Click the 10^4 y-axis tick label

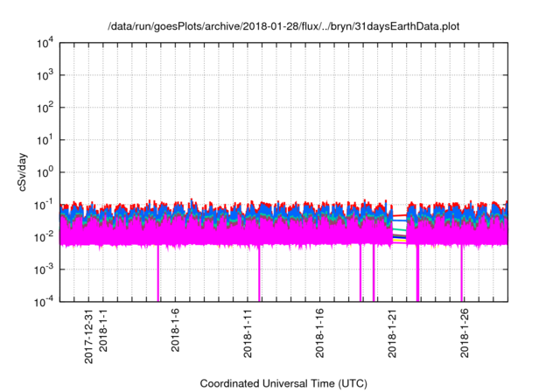(x=45, y=44)
